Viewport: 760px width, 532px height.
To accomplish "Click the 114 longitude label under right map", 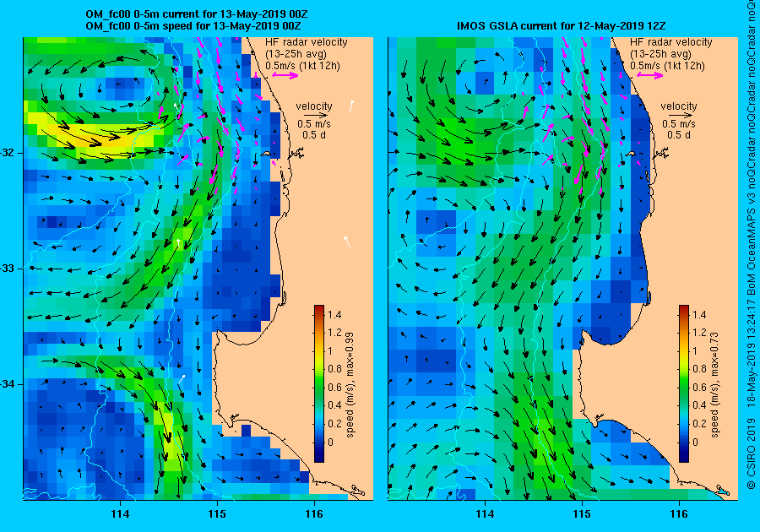I will coord(486,514).
